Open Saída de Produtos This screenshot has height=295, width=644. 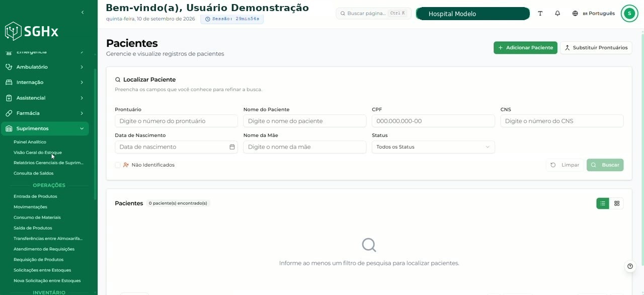33,228
